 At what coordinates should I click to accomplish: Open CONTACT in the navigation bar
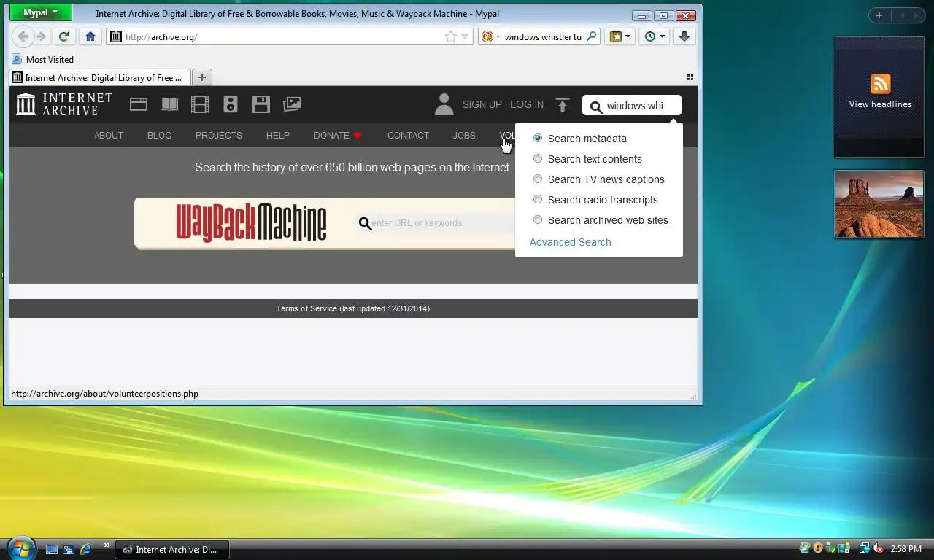pyautogui.click(x=408, y=136)
